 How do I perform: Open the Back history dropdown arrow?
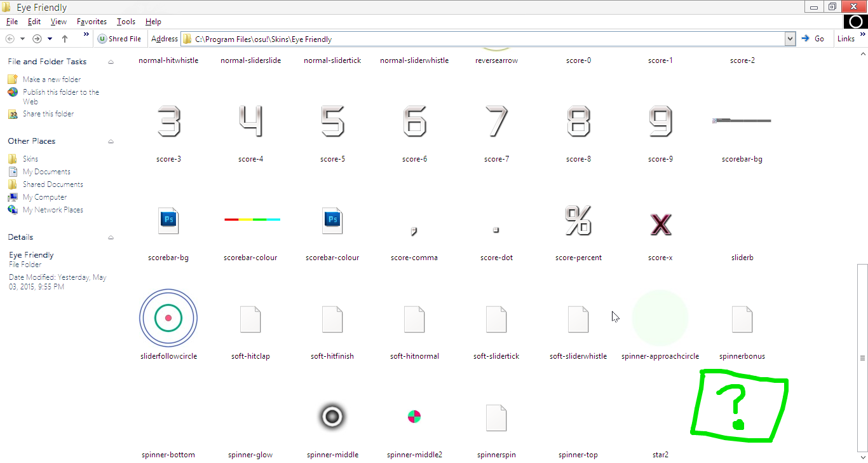[22, 39]
